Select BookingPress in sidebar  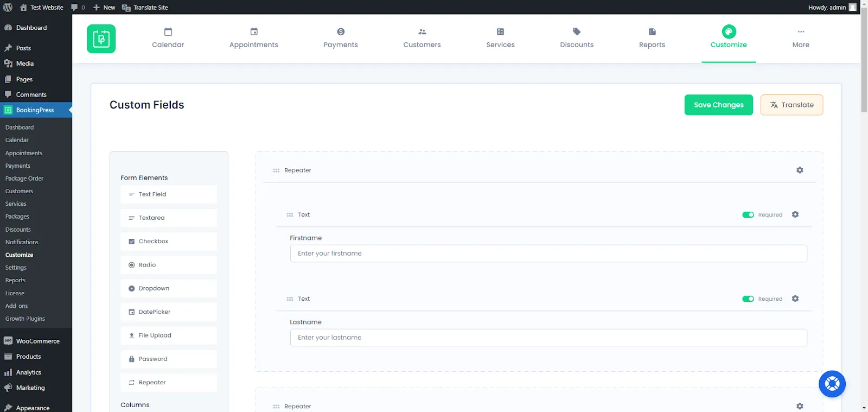tap(36, 110)
